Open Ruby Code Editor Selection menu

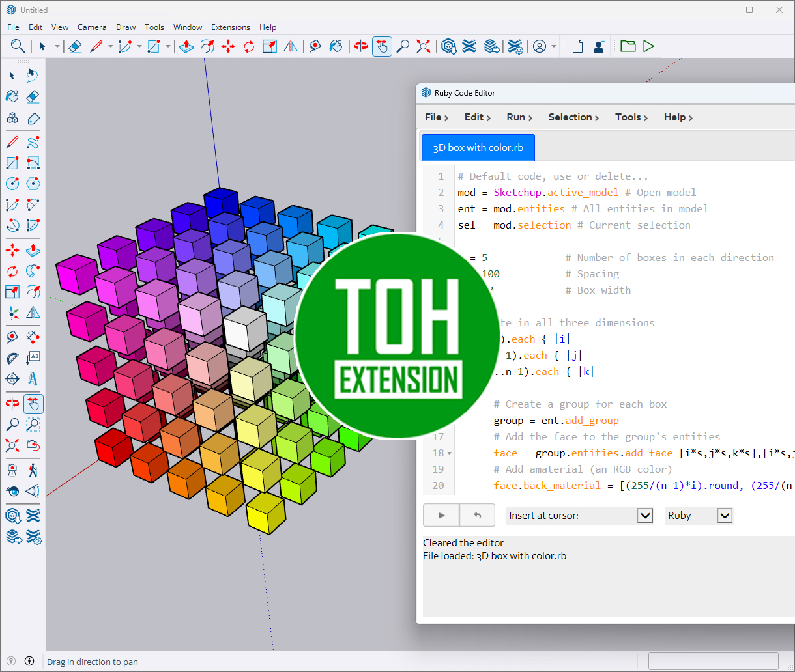click(573, 117)
